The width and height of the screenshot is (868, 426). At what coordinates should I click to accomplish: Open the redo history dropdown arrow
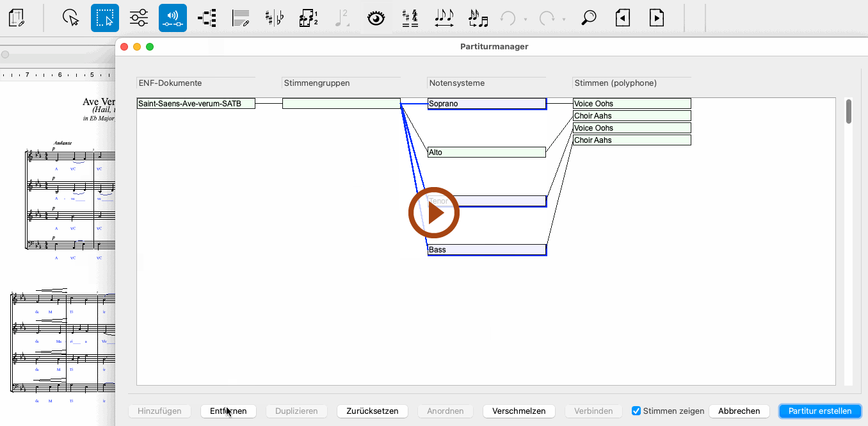click(x=564, y=19)
